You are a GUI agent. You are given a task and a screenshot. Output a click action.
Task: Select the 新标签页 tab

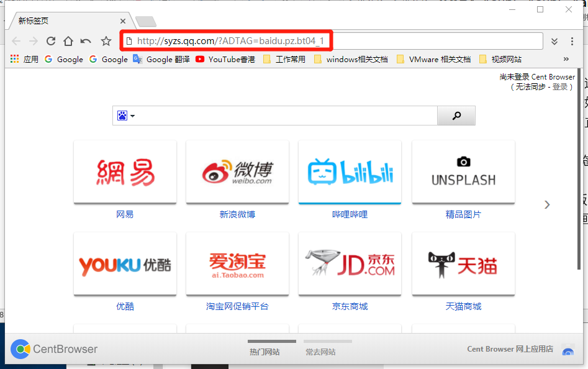[71, 20]
